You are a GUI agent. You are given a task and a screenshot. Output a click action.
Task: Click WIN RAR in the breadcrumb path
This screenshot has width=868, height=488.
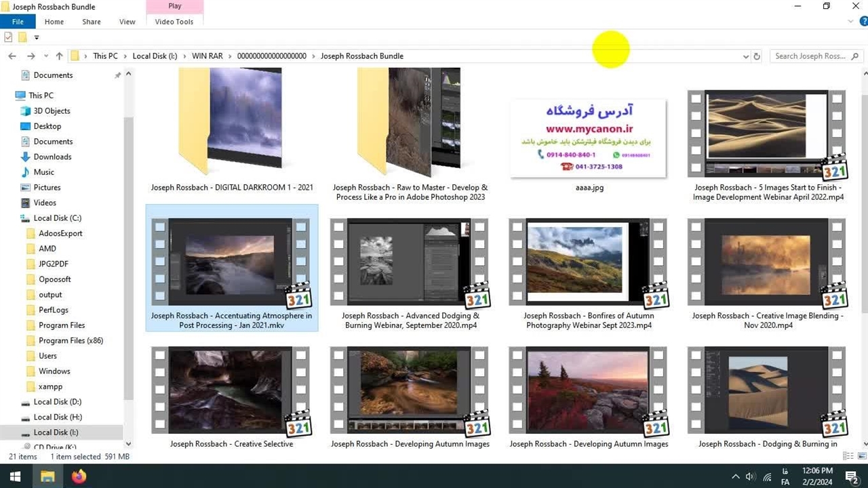[x=207, y=56]
